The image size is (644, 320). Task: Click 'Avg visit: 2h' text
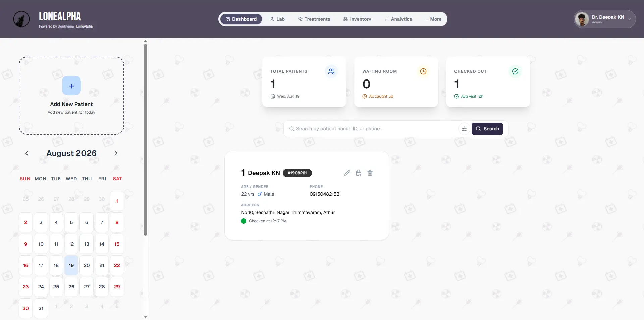pyautogui.click(x=472, y=96)
